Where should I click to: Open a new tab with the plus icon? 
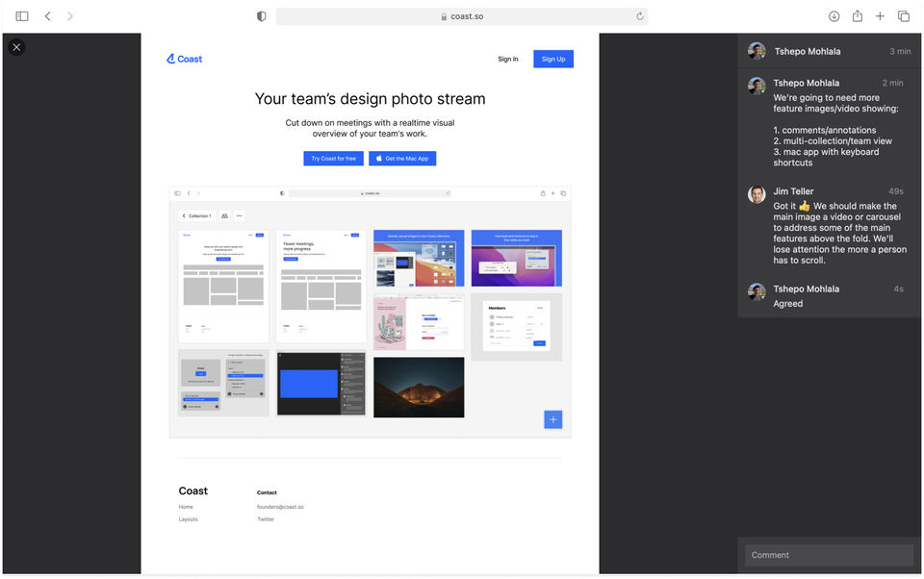click(880, 16)
